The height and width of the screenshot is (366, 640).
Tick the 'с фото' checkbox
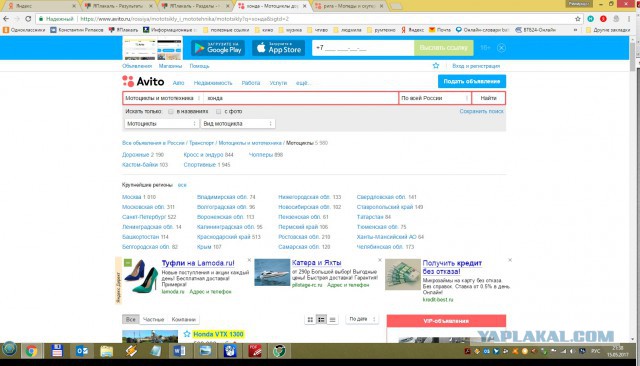(x=218, y=111)
